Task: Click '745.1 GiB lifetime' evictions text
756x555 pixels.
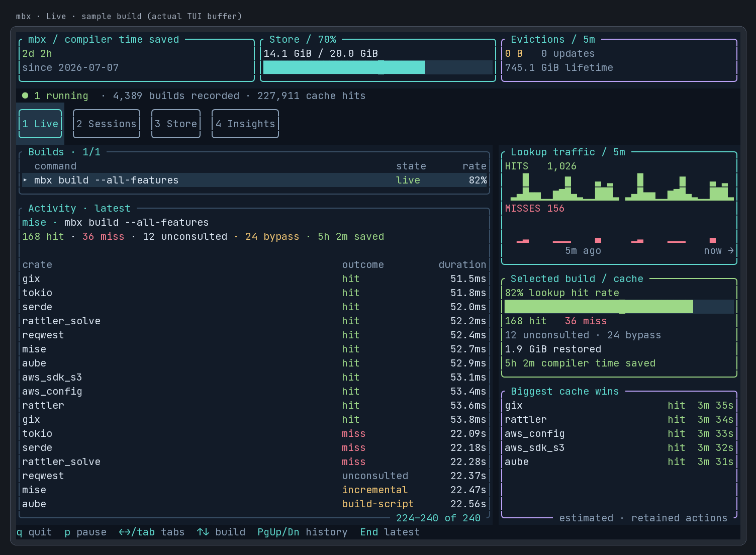Action: (559, 67)
